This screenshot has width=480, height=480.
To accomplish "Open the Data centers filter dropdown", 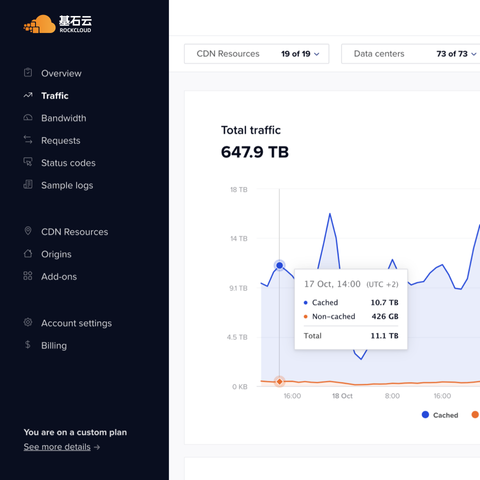I will (411, 54).
